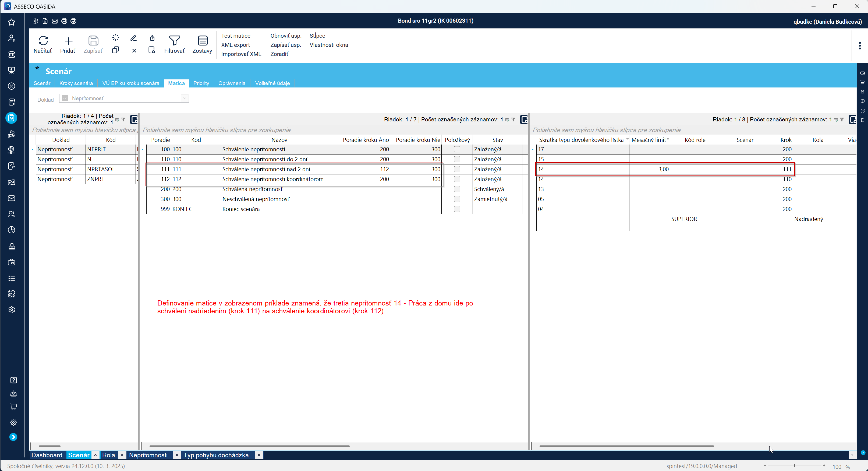
Task: Click the zoom slider handle in status bar
Action: coord(794,465)
